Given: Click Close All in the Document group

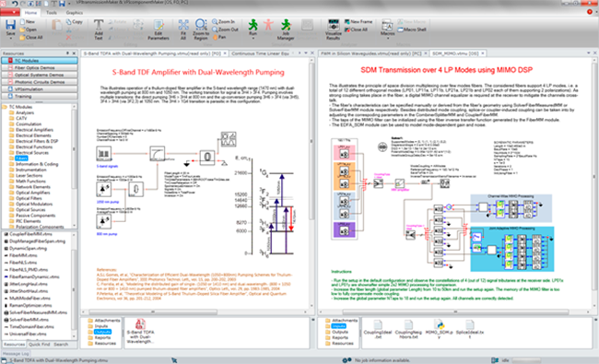Looking at the screenshot, I should tap(31, 38).
